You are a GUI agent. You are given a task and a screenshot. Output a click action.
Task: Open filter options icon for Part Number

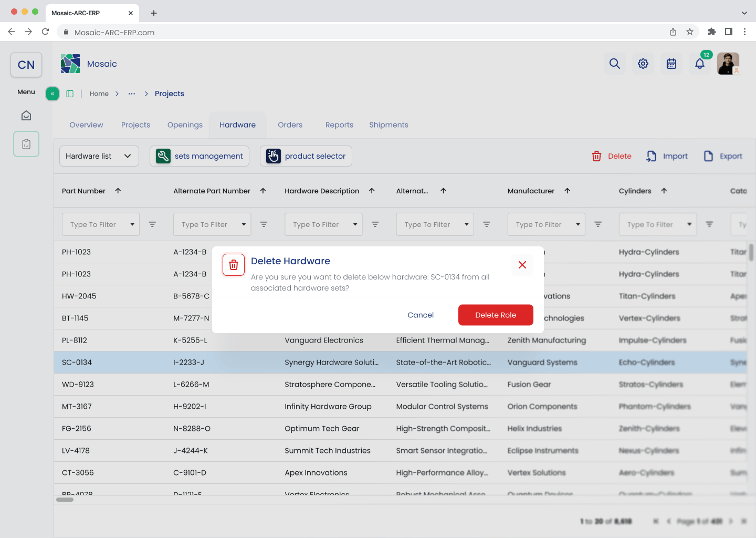pyautogui.click(x=152, y=224)
